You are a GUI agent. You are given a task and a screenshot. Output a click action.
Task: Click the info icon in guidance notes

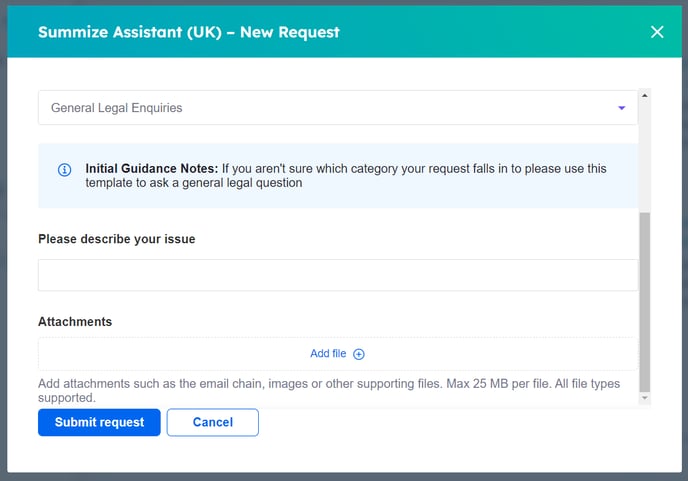click(x=64, y=169)
